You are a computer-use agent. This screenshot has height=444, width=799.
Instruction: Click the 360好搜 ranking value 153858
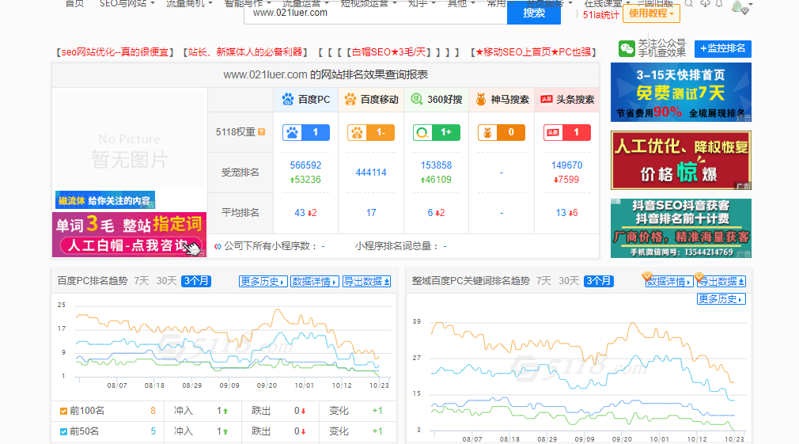[436, 165]
